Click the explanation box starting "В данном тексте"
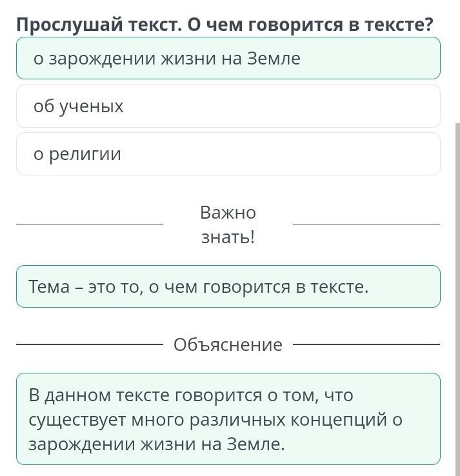Screen dimensions: 460x476 (x=228, y=419)
